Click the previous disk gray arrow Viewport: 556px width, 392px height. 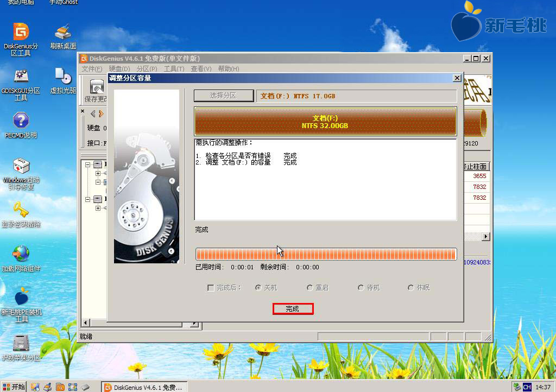[x=93, y=113]
